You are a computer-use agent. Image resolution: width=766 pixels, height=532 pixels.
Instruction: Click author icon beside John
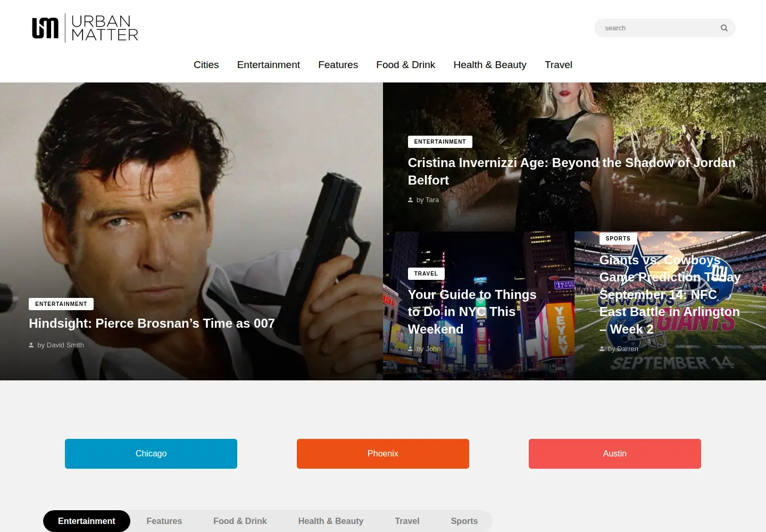411,349
